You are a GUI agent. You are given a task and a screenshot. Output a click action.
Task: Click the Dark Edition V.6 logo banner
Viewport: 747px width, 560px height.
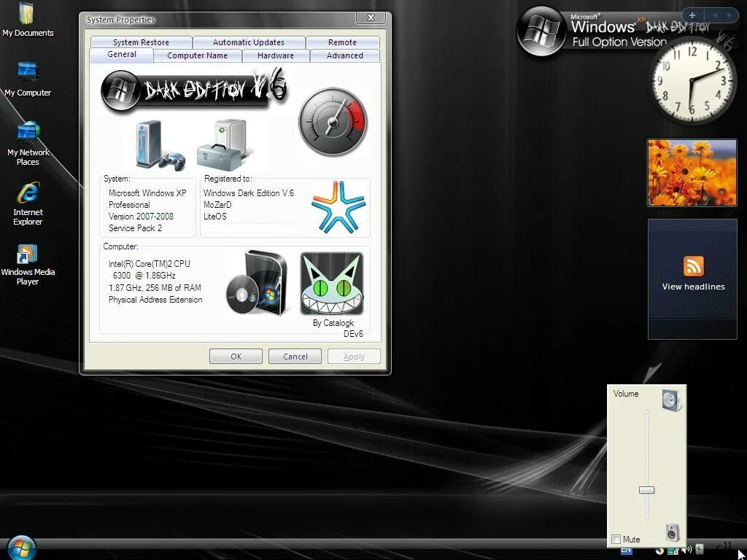[x=194, y=90]
